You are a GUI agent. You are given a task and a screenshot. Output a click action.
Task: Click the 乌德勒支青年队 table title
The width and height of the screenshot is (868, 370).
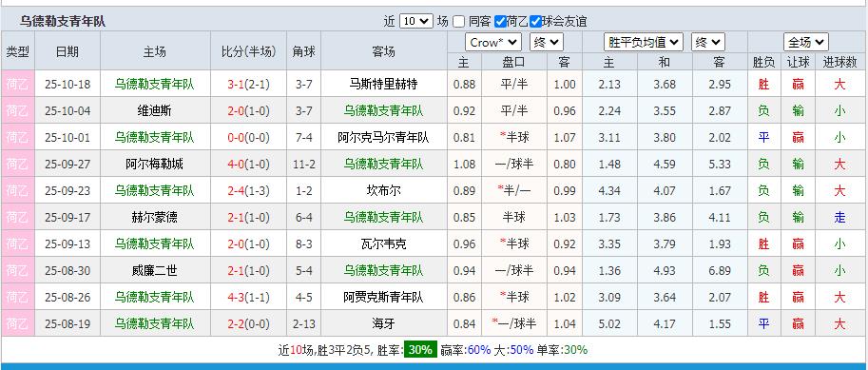coord(63,22)
